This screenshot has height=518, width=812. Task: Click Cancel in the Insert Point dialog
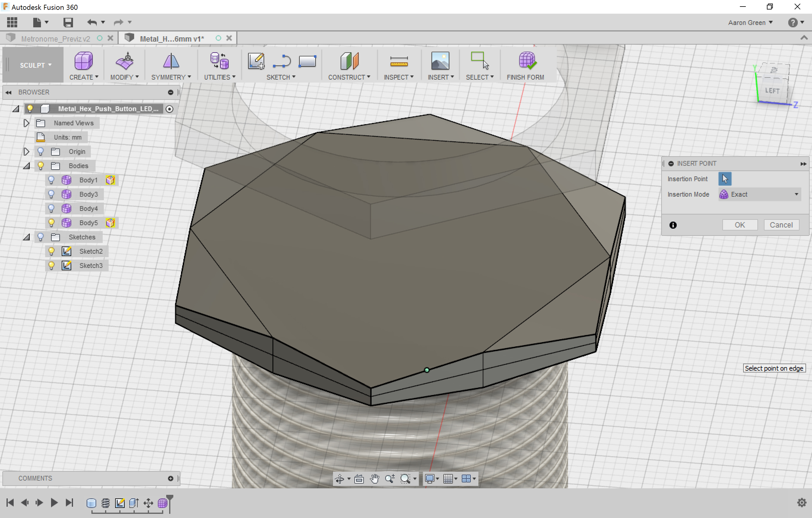[781, 225]
